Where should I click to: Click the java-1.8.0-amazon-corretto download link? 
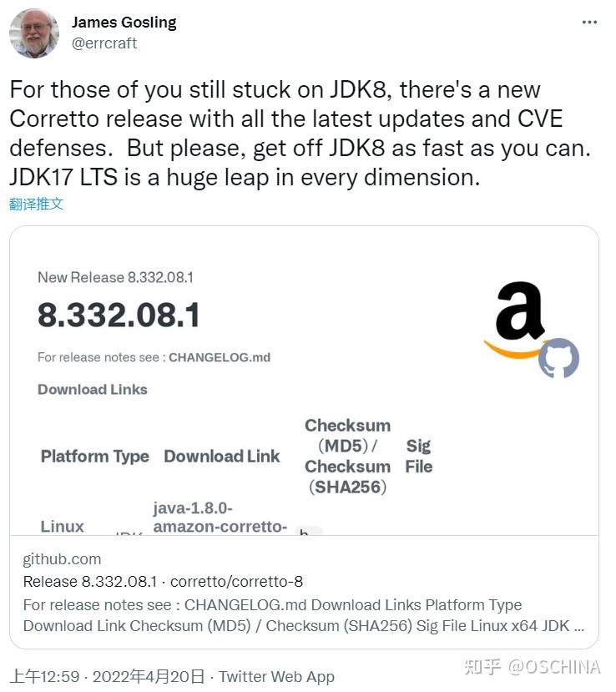pyautogui.click(x=220, y=518)
